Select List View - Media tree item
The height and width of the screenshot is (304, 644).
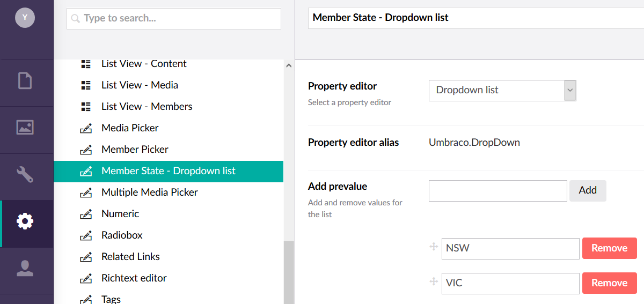click(x=140, y=85)
